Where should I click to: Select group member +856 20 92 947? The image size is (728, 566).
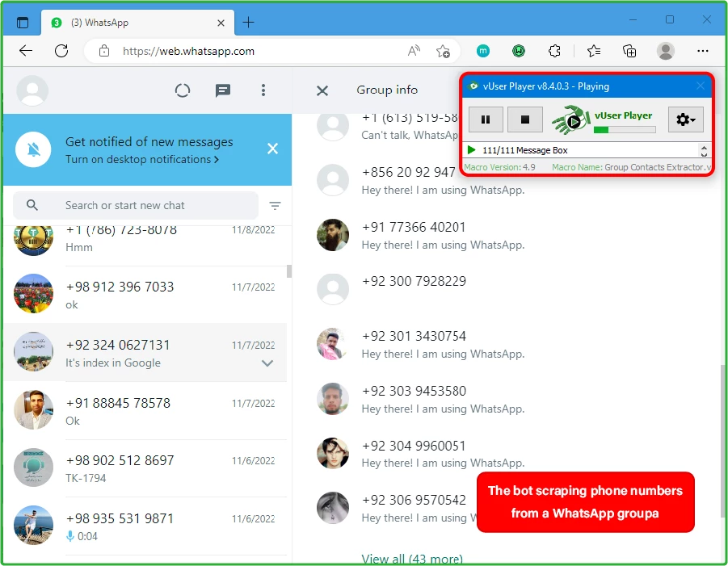pos(507,181)
